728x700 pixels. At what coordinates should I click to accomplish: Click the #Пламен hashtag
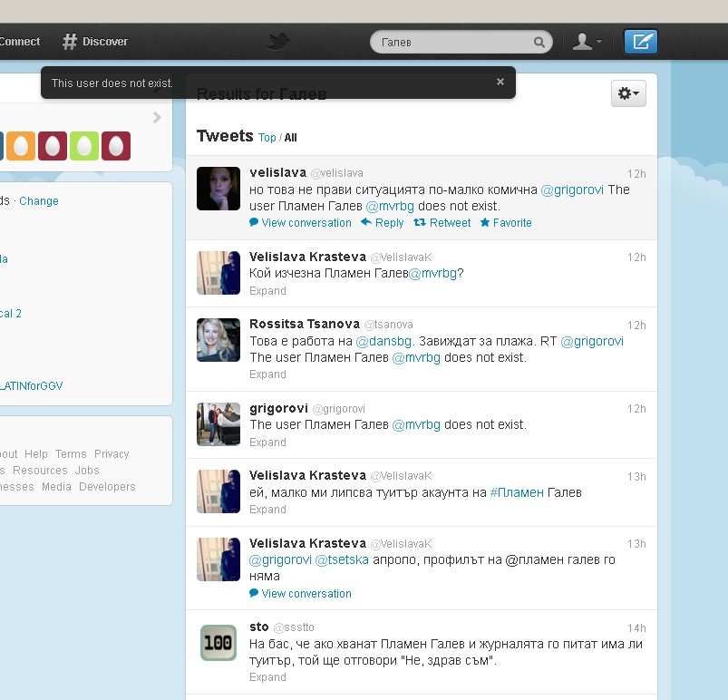517,492
